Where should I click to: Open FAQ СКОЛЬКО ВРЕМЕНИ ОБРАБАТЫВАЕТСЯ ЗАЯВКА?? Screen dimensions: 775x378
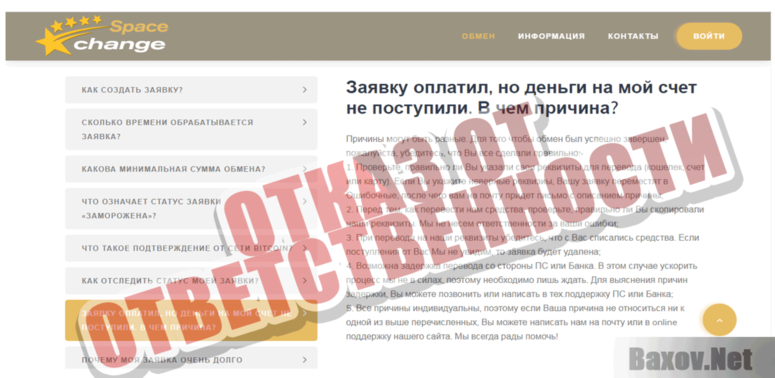pyautogui.click(x=191, y=129)
